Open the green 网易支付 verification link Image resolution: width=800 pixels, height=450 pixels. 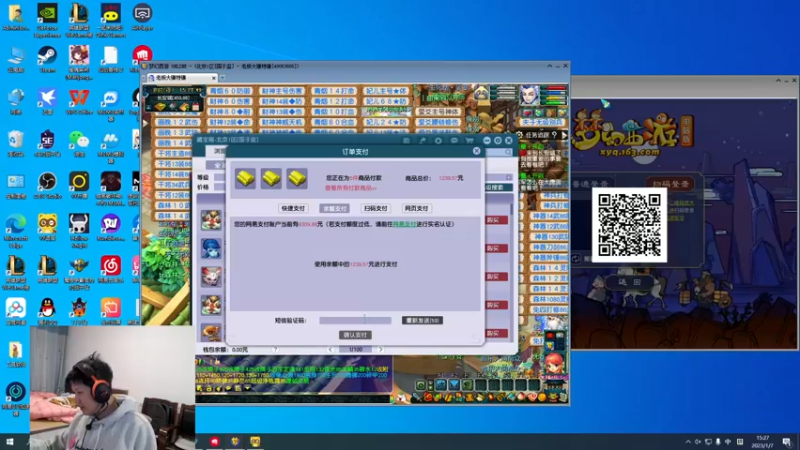[x=404, y=224]
